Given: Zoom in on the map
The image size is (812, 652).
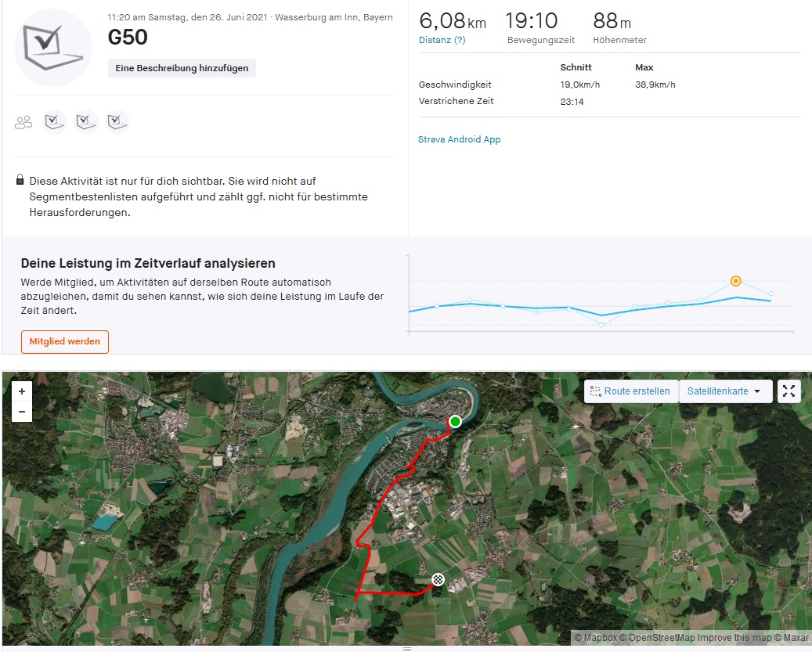Looking at the screenshot, I should click(x=22, y=391).
